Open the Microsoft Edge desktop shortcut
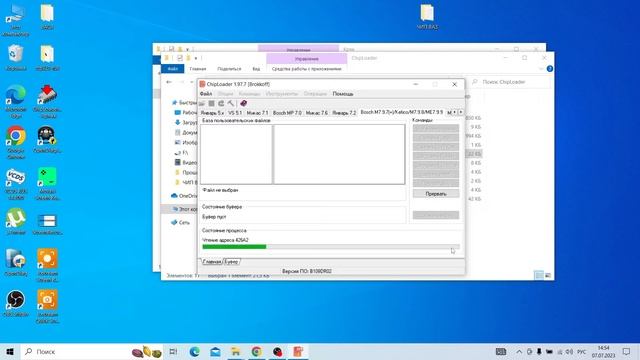The image size is (640, 360). 16,101
